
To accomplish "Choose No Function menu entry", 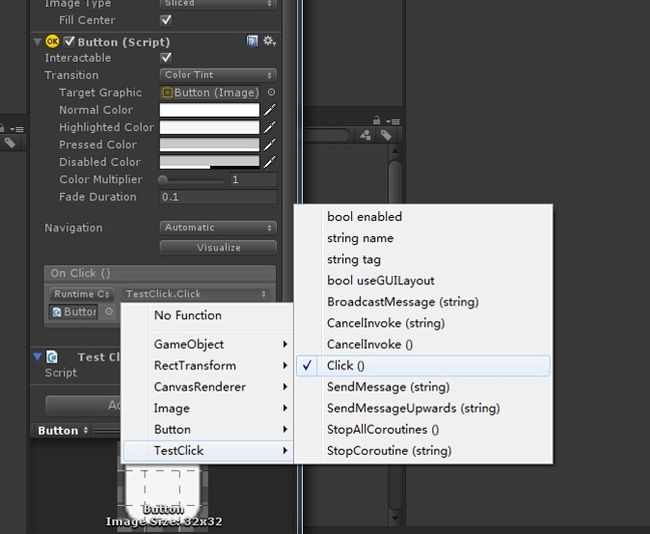I will coord(208,315).
